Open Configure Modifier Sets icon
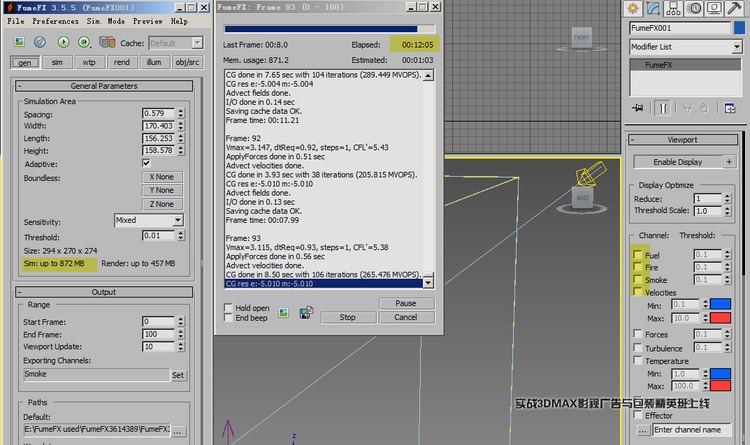Screen dimensions: 750x445 [x=730, y=108]
